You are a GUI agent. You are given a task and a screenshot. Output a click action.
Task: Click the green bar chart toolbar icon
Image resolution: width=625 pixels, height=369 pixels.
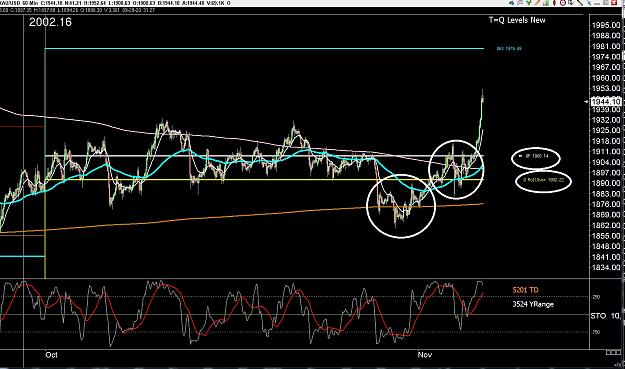pyautogui.click(x=546, y=2)
